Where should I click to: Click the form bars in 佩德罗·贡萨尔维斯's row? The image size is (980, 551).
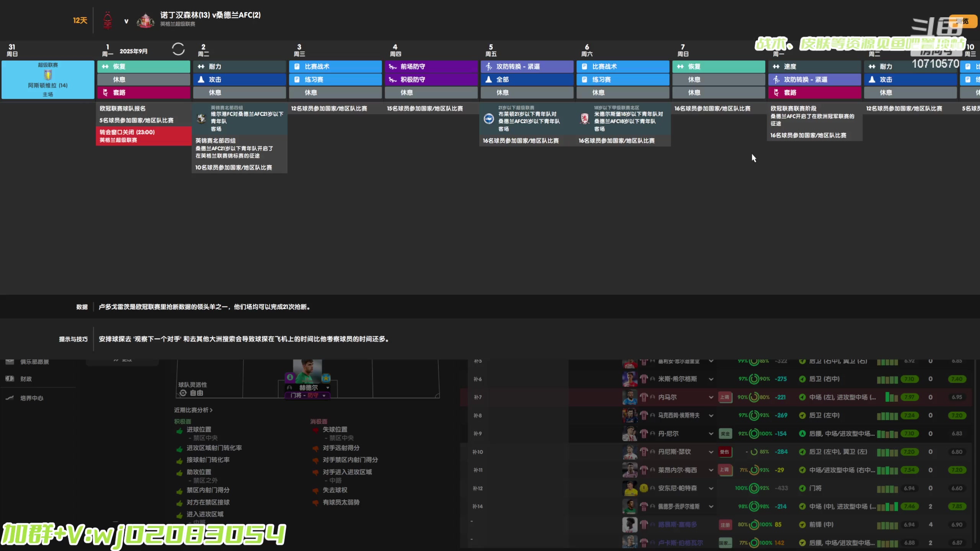(887, 506)
